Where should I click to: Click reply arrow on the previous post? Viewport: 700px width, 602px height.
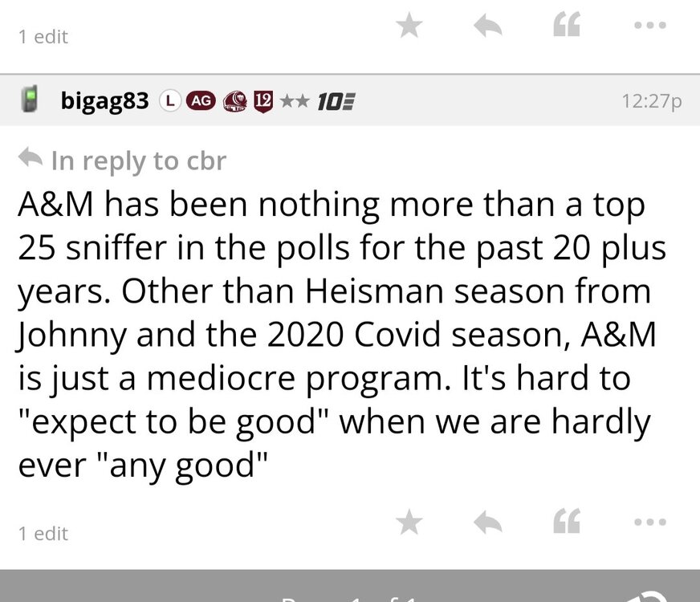tap(488, 26)
